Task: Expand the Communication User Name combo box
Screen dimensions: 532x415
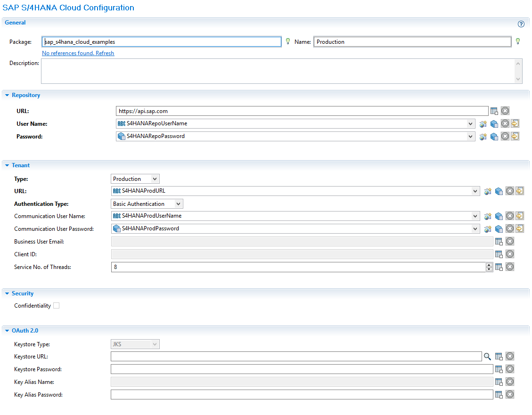Action: 475,216
